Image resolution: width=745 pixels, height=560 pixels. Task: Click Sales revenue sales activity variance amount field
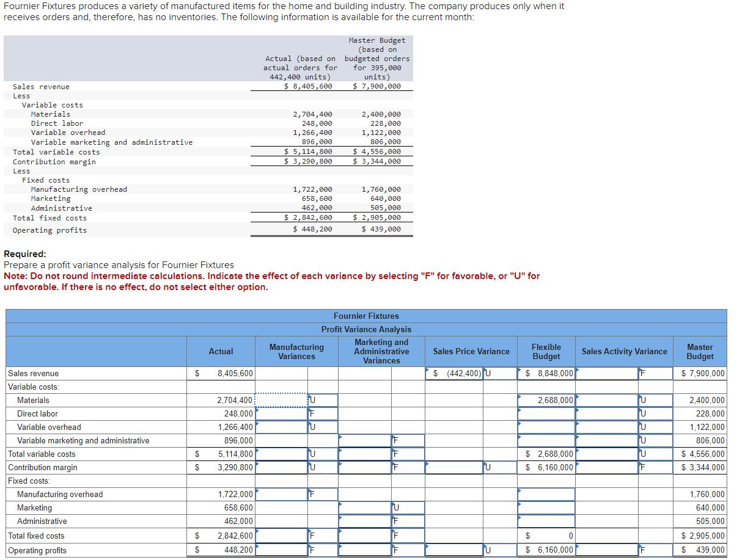point(607,374)
